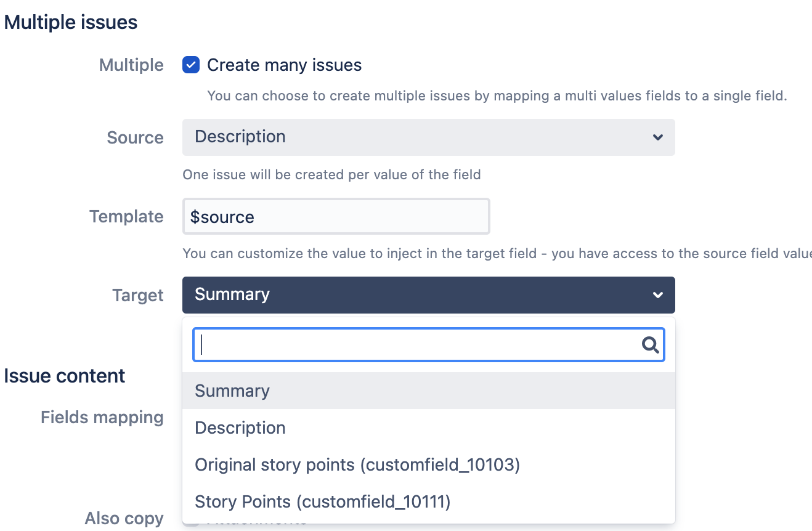Choose Description in the target options list
Screen dimensions: 812x531
click(240, 428)
